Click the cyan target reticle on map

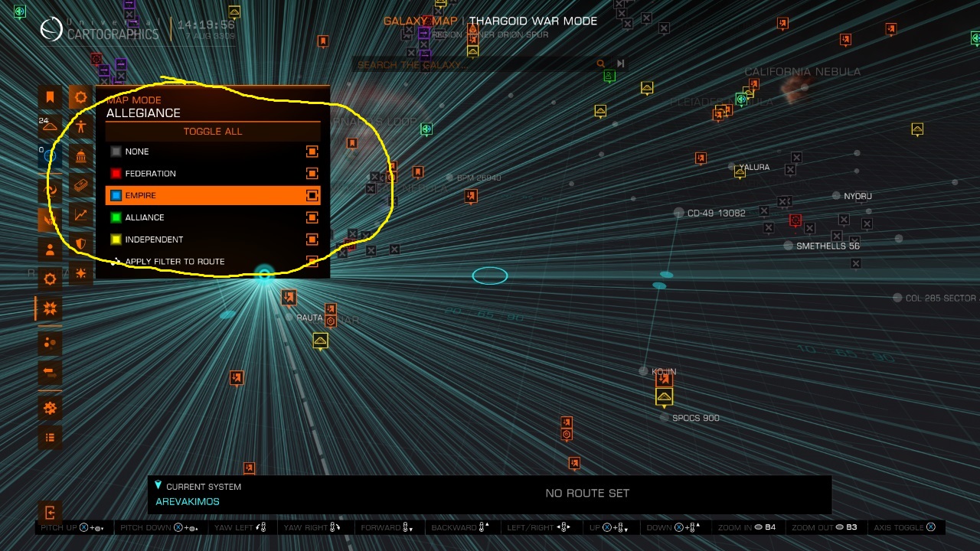pyautogui.click(x=490, y=275)
